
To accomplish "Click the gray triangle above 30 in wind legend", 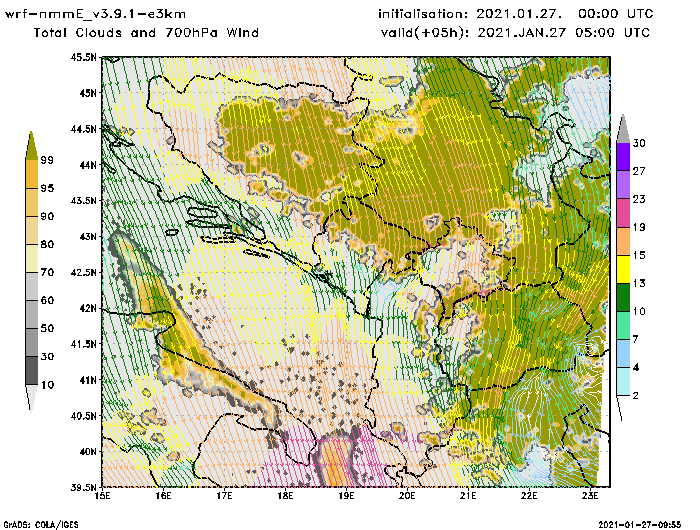I will (x=623, y=129).
